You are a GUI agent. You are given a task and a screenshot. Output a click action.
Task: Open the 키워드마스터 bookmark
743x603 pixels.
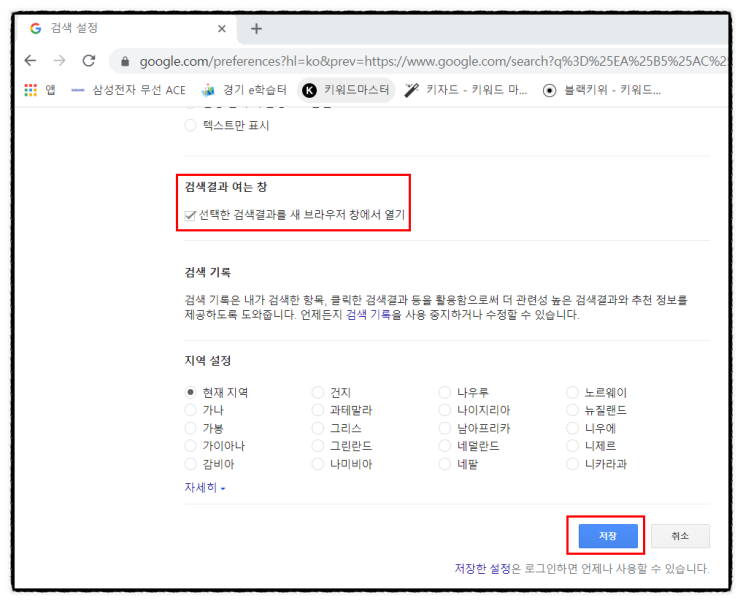pos(346,90)
